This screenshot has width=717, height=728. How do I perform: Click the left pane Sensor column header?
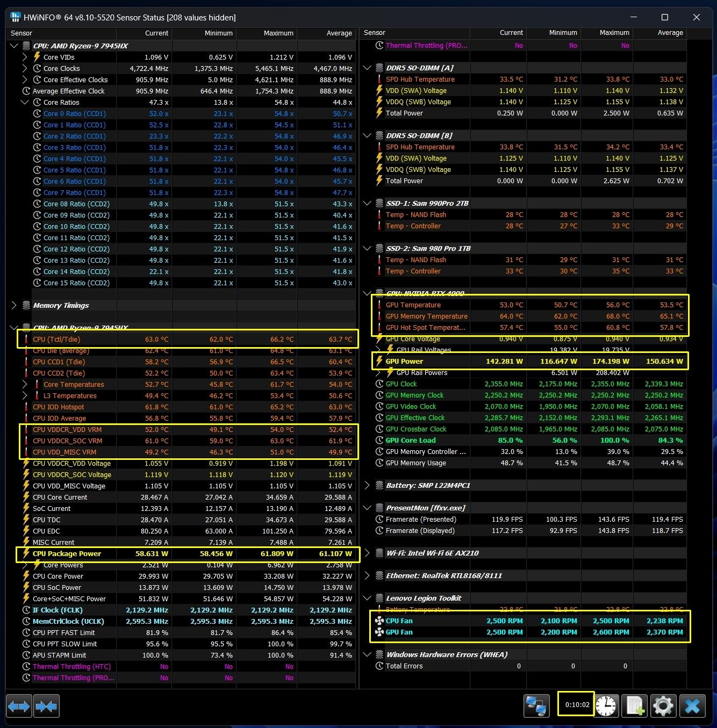pos(61,33)
